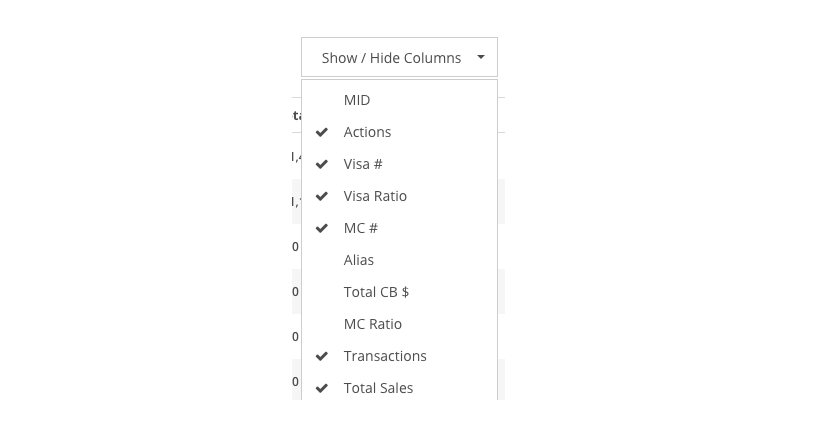
Task: Click the checkmark icon beside Visa #
Action: pyautogui.click(x=322, y=164)
